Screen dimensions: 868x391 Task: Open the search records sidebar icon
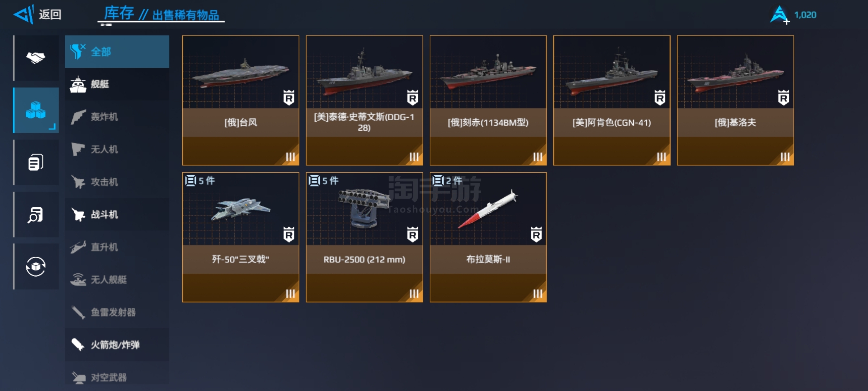click(36, 214)
